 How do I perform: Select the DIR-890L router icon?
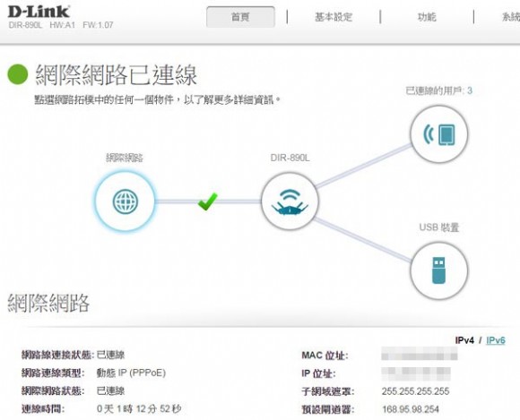point(290,201)
